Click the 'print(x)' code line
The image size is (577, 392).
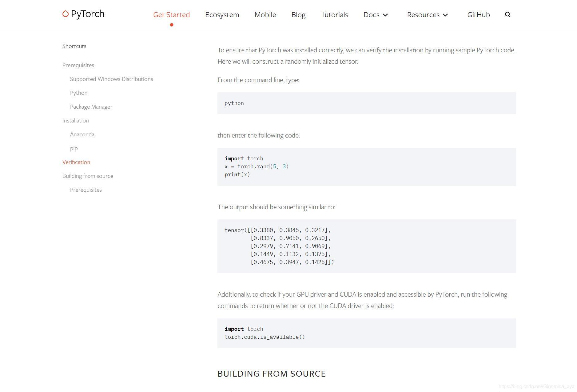237,174
